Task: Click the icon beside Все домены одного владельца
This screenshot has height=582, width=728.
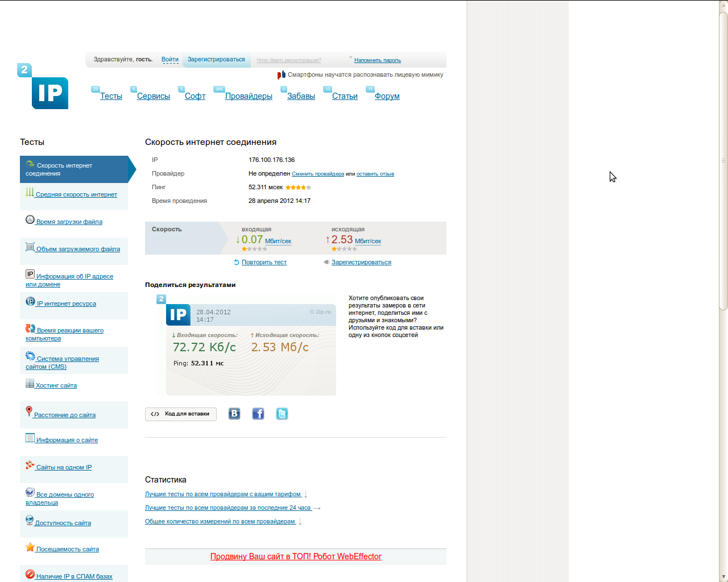Action: (30, 492)
